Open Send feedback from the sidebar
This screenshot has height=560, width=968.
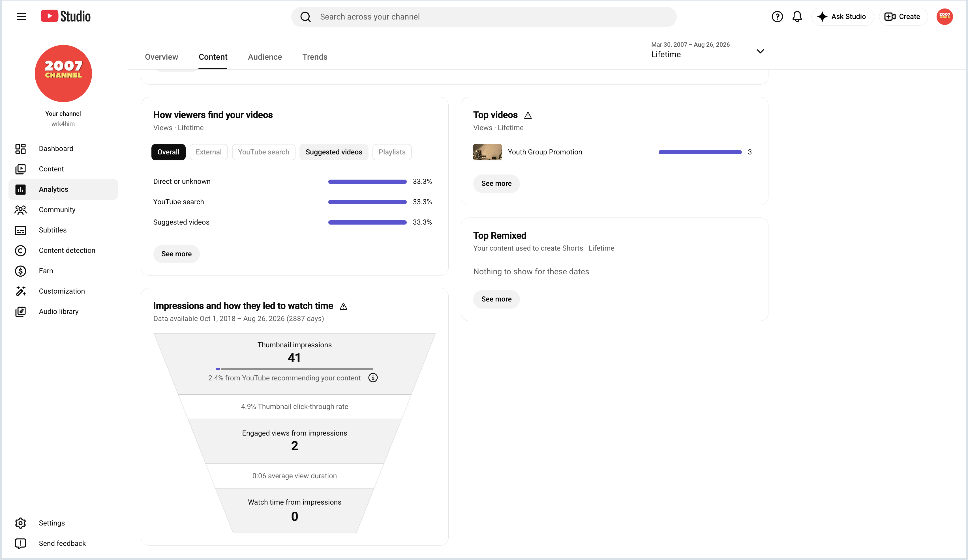pos(63,543)
